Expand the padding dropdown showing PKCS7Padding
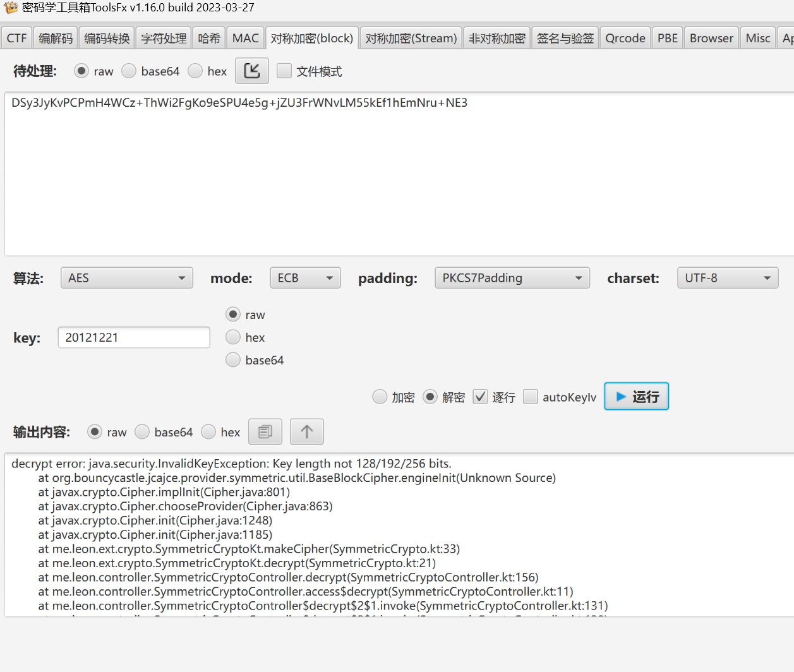 [512, 277]
